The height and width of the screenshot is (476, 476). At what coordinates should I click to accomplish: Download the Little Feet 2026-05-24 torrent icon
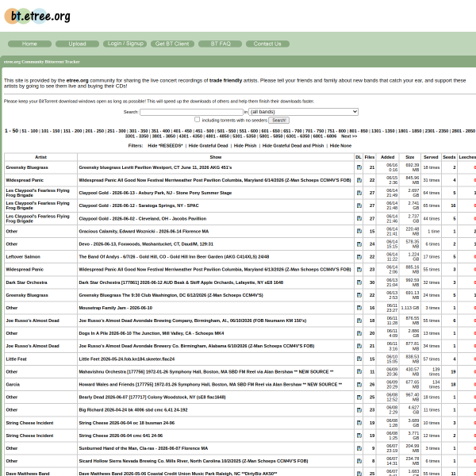point(359,359)
